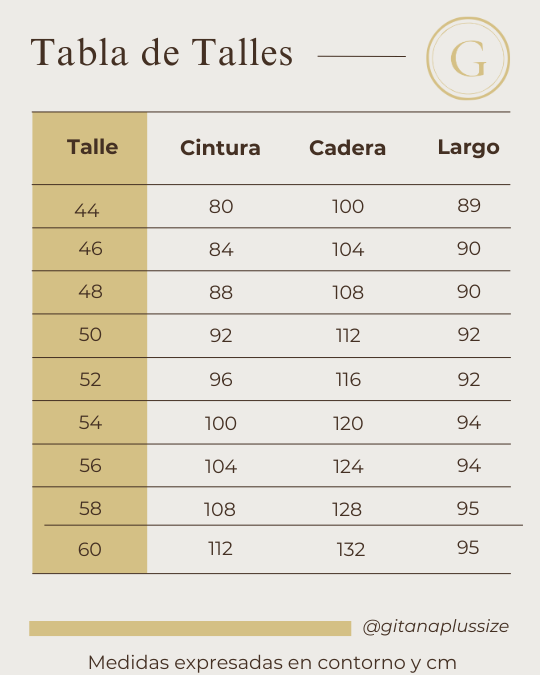Click size 46 in the Talle column
Image resolution: width=540 pixels, height=675 pixels.
tap(90, 249)
